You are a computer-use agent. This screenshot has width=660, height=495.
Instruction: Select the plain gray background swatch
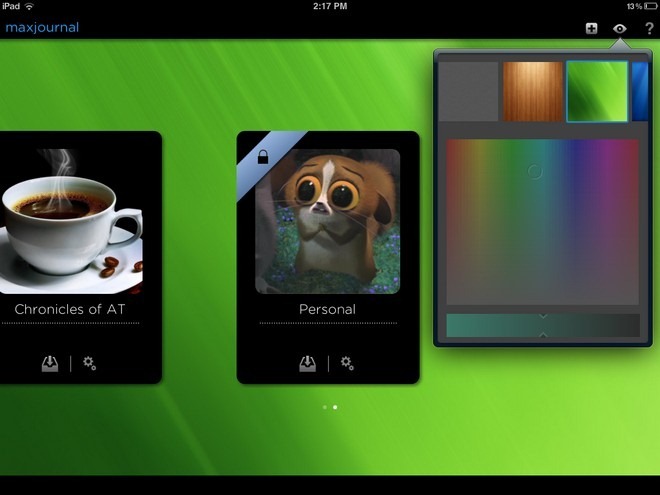[468, 91]
